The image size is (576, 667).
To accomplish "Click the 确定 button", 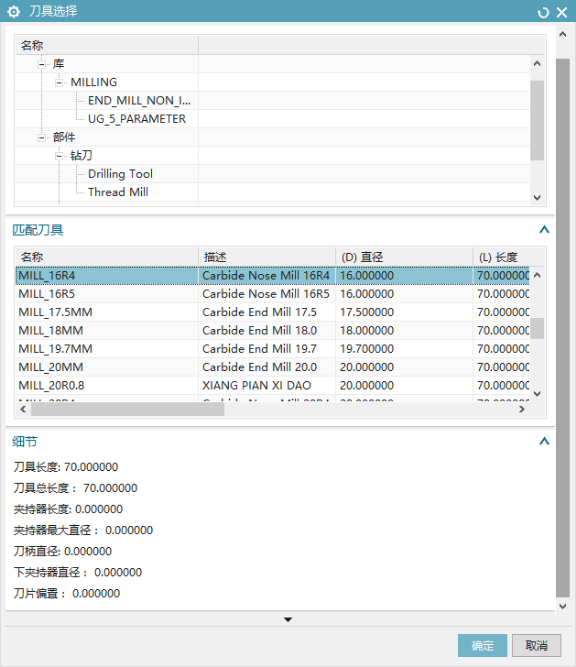I will 482,646.
